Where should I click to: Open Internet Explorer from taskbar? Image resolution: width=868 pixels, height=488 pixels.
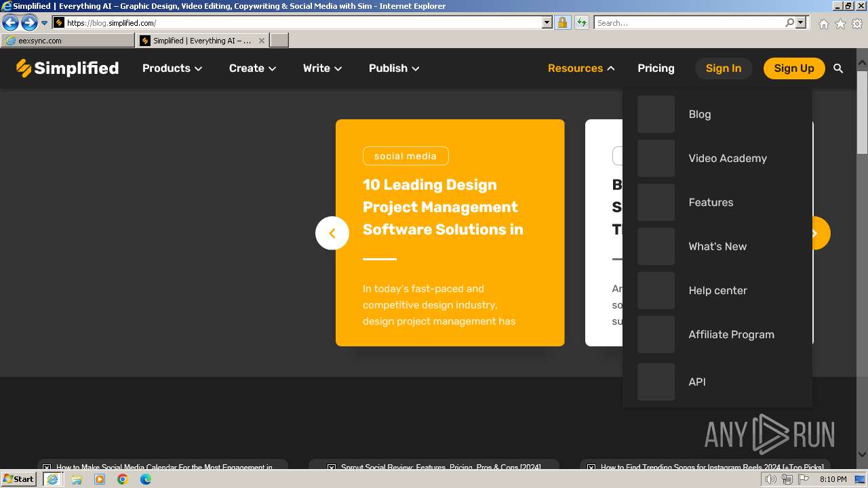(52, 479)
